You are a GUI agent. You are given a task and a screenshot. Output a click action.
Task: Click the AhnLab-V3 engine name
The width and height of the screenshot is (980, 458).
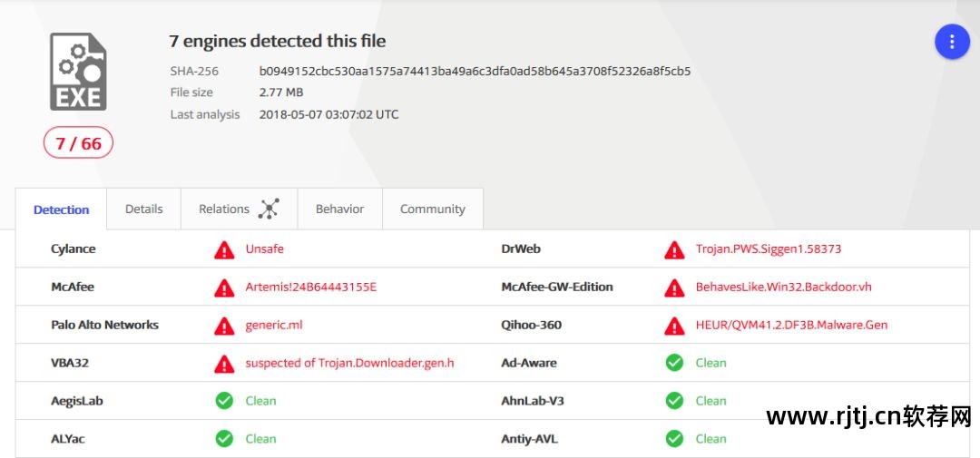[533, 401]
